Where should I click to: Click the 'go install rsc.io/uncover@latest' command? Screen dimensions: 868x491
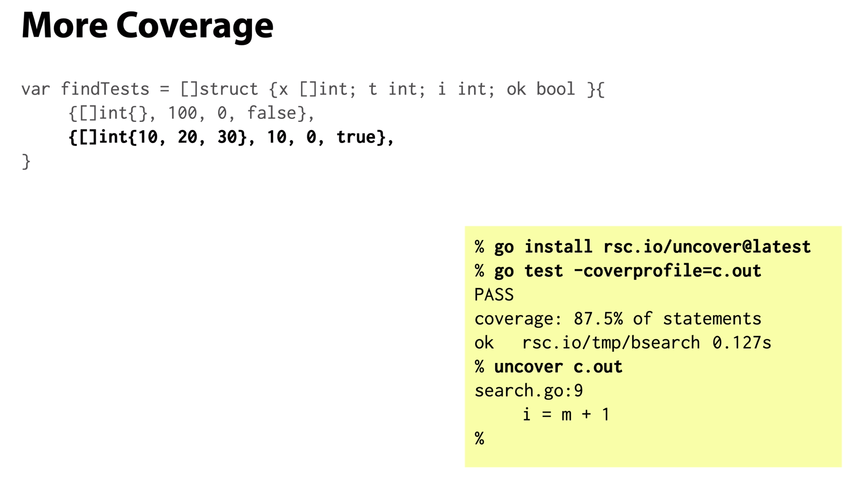click(x=652, y=247)
